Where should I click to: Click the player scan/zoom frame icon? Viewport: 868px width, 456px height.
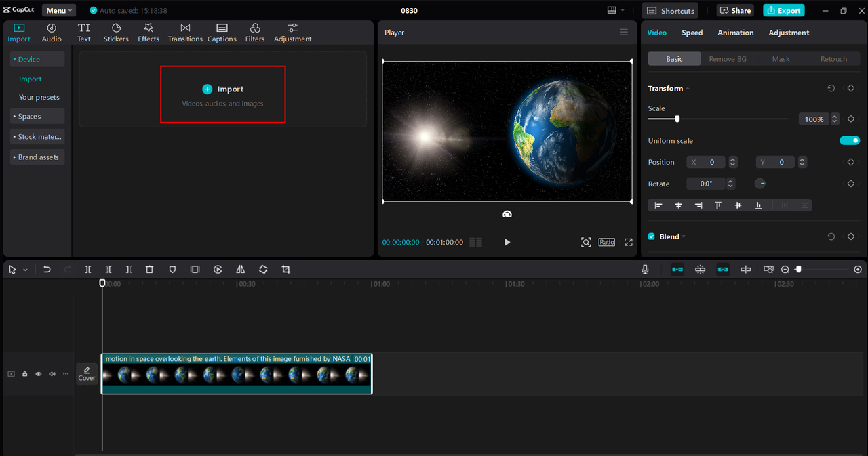(586, 242)
